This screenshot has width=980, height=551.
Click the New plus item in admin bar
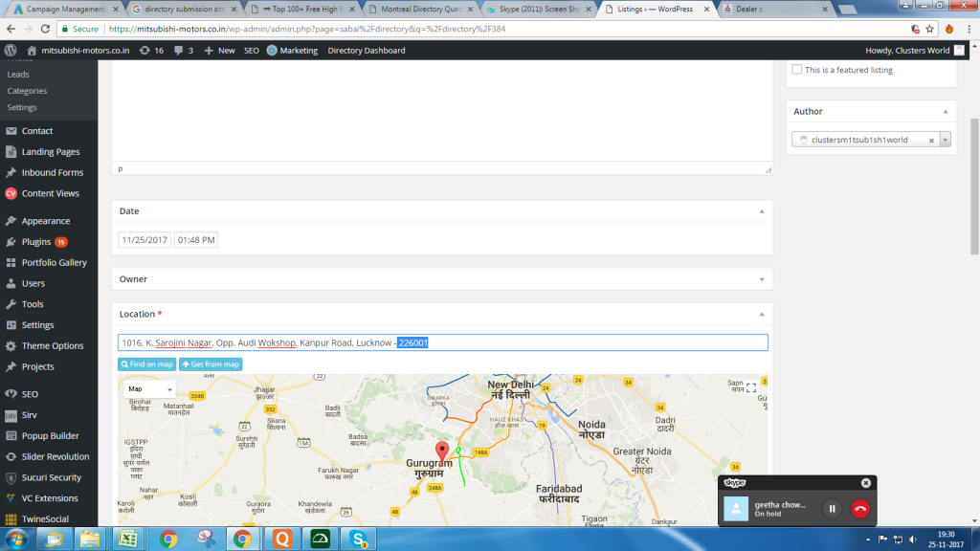(219, 51)
